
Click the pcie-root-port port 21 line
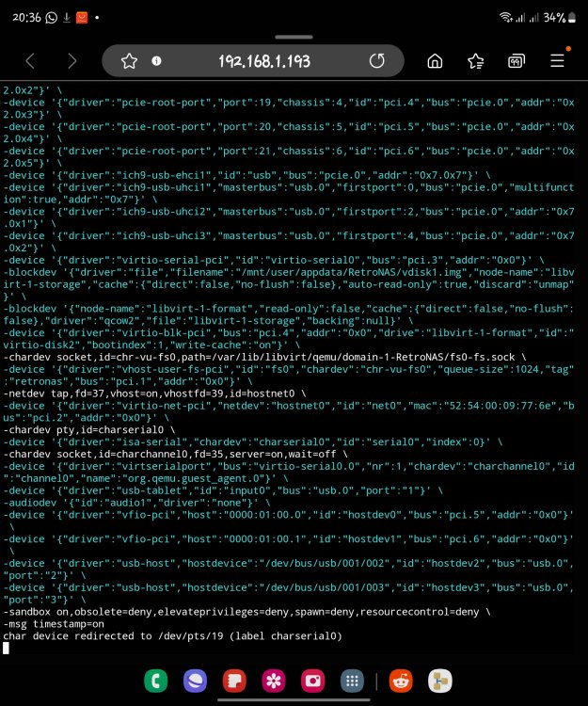click(289, 157)
